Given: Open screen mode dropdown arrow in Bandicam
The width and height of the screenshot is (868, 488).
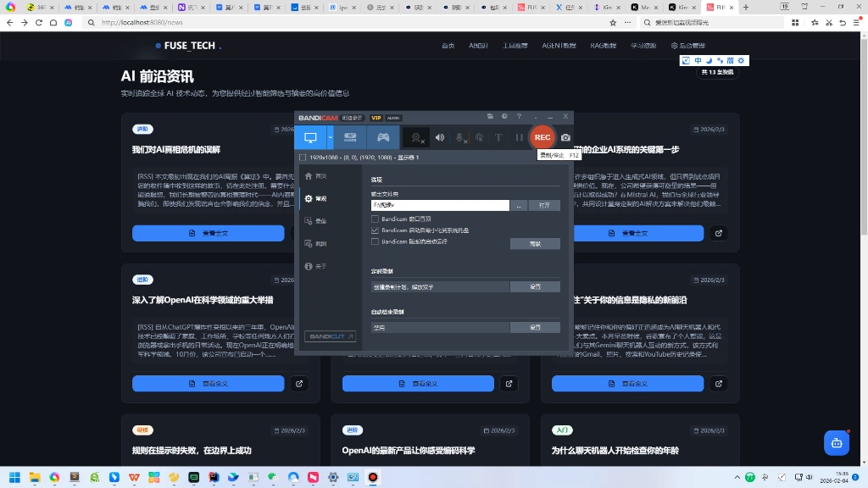Looking at the screenshot, I should click(x=330, y=137).
